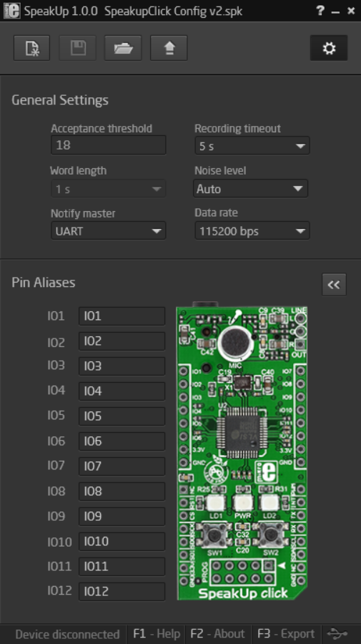The height and width of the screenshot is (644, 361).
Task: Click the SpeakUp click board image
Action: click(x=242, y=452)
